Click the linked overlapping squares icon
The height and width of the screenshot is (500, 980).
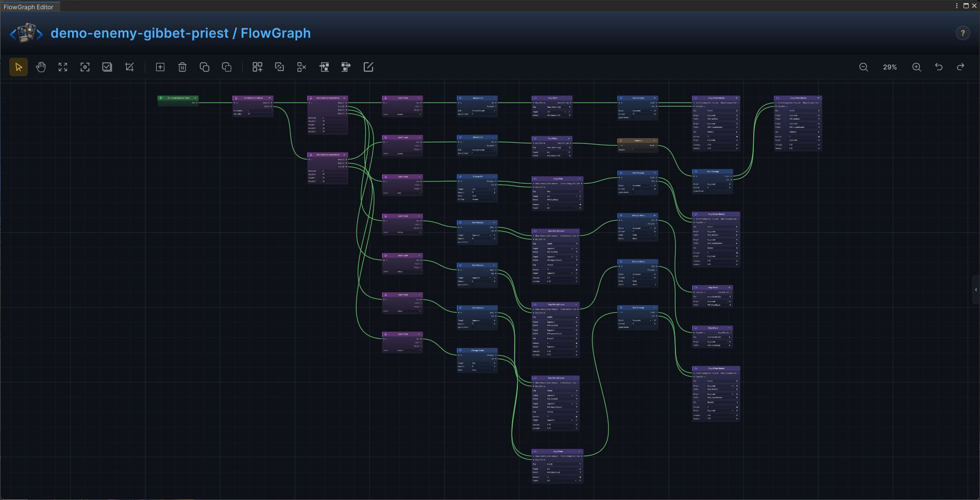[x=279, y=67]
